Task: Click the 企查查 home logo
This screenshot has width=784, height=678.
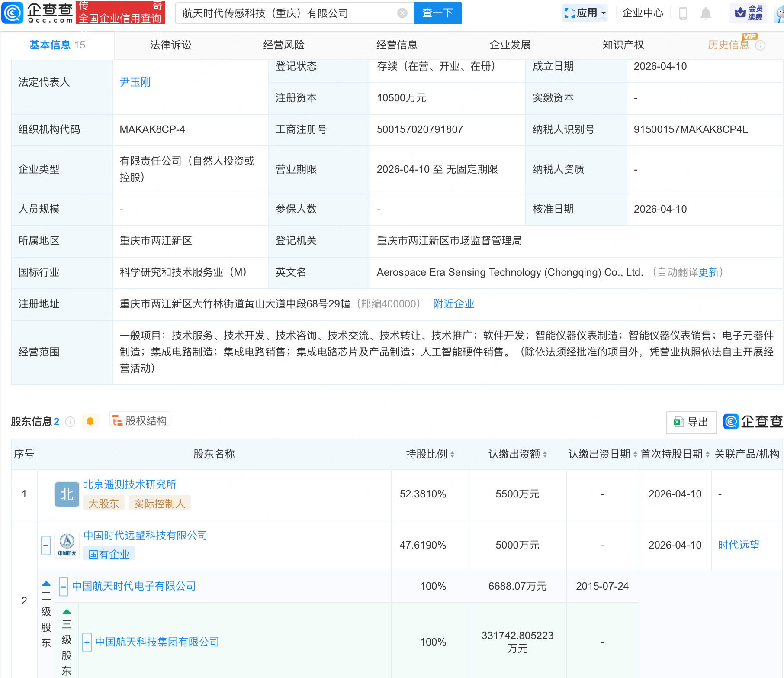Action: [37, 13]
